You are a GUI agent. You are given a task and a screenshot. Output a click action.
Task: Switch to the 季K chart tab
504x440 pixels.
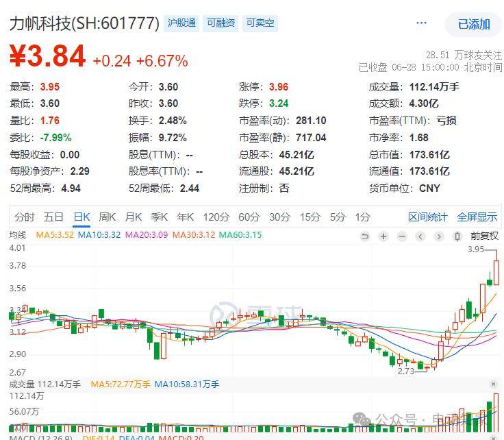159,217
